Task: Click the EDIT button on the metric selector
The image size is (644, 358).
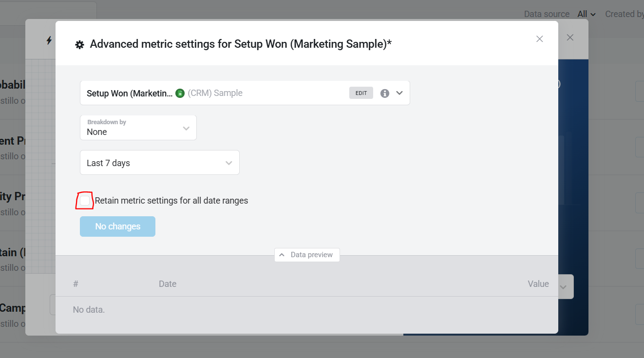Action: [361, 93]
